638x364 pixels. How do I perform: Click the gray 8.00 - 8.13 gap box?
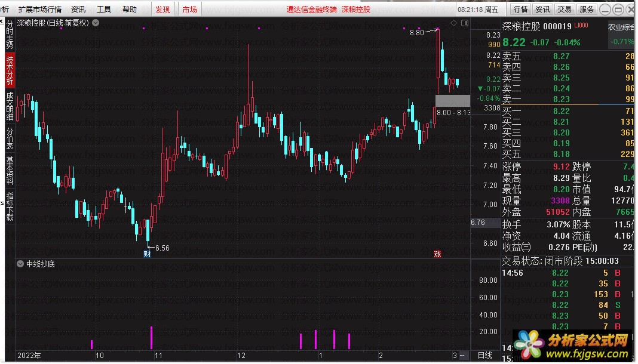point(452,101)
